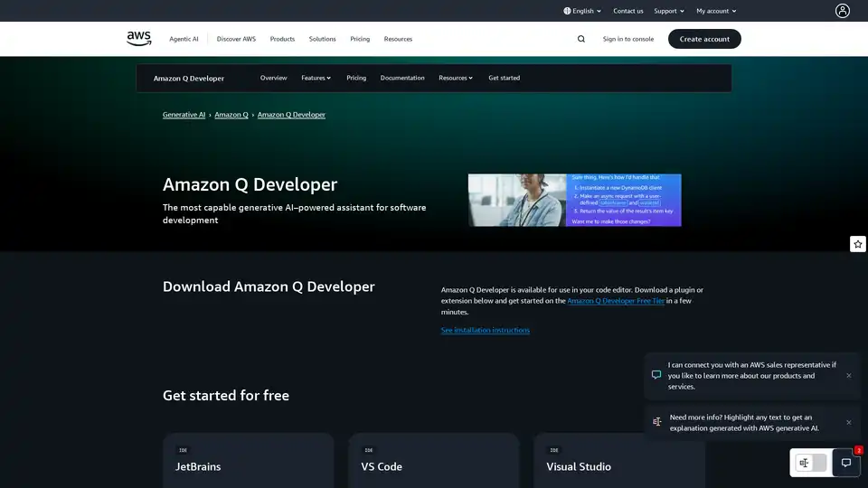
Task: Follow the See installation instructions link
Action: pyautogui.click(x=486, y=330)
